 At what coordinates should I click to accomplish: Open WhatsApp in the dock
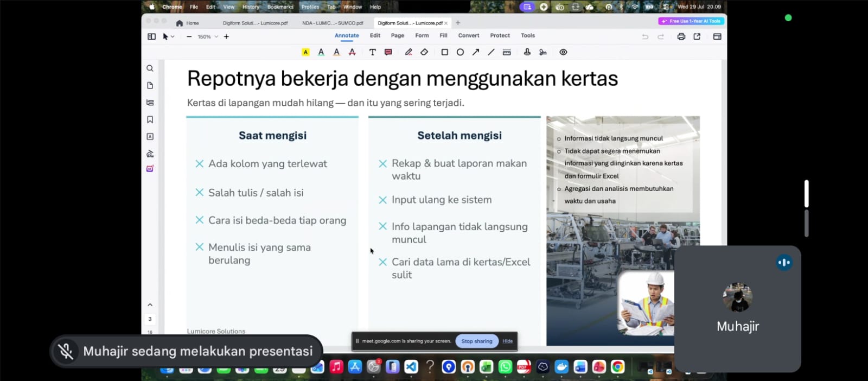point(505,367)
